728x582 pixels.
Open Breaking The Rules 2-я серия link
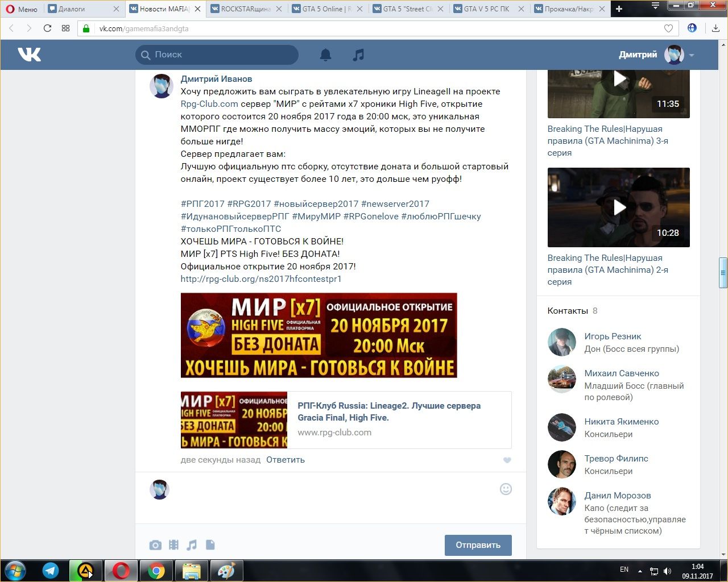(x=607, y=270)
